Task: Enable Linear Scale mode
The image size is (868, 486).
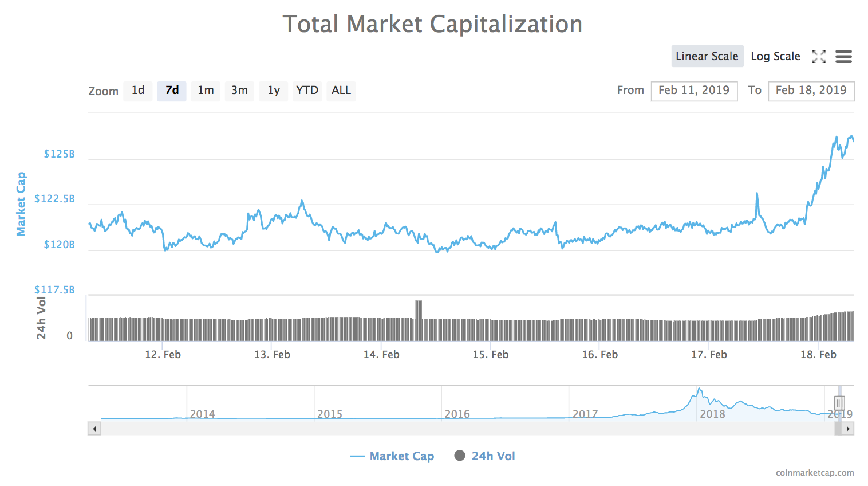Action: pyautogui.click(x=707, y=56)
